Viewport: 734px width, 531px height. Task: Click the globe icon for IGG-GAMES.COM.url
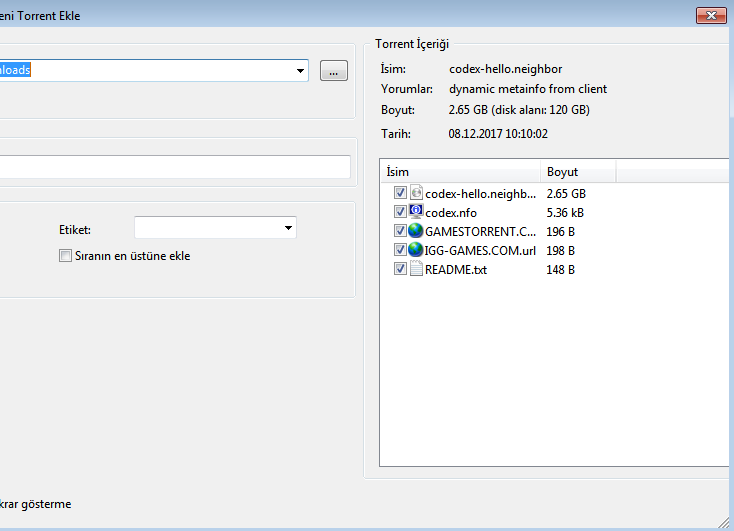tap(415, 250)
